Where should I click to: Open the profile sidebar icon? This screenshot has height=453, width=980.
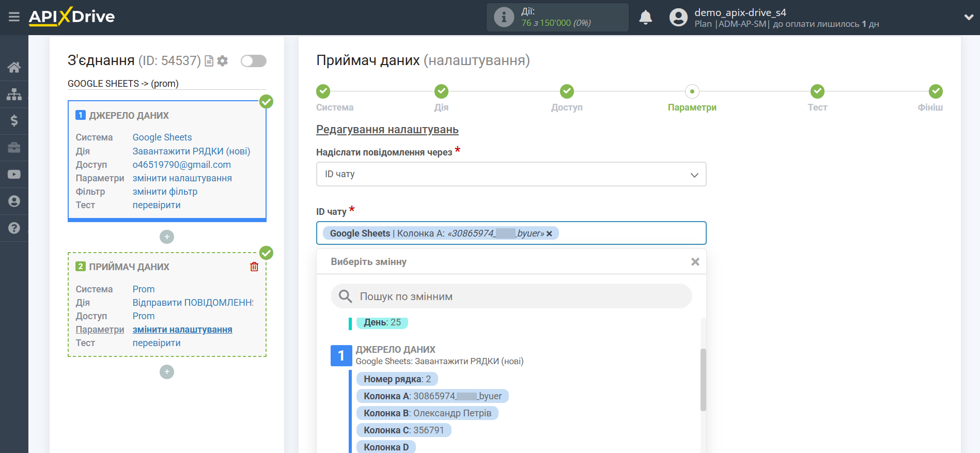(14, 201)
